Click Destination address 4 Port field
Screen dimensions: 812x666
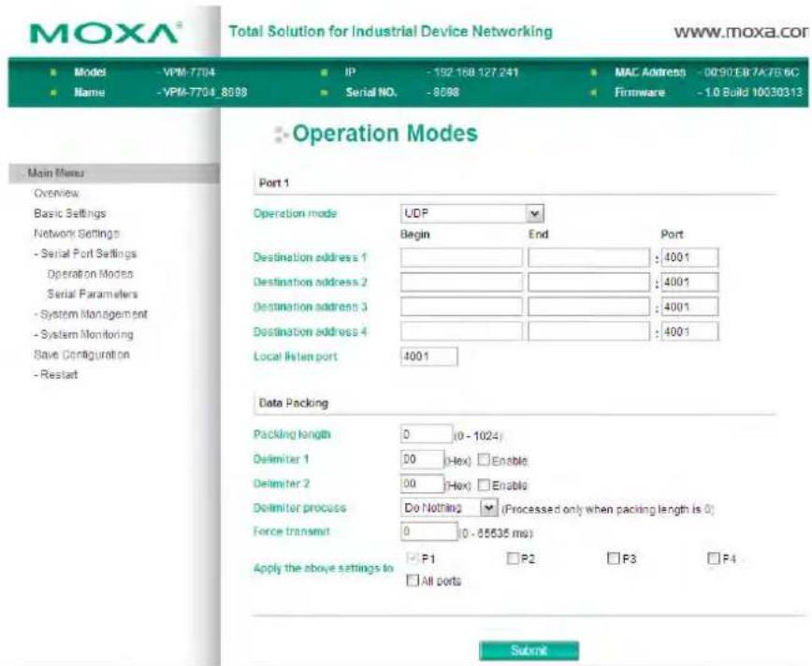[x=689, y=331]
